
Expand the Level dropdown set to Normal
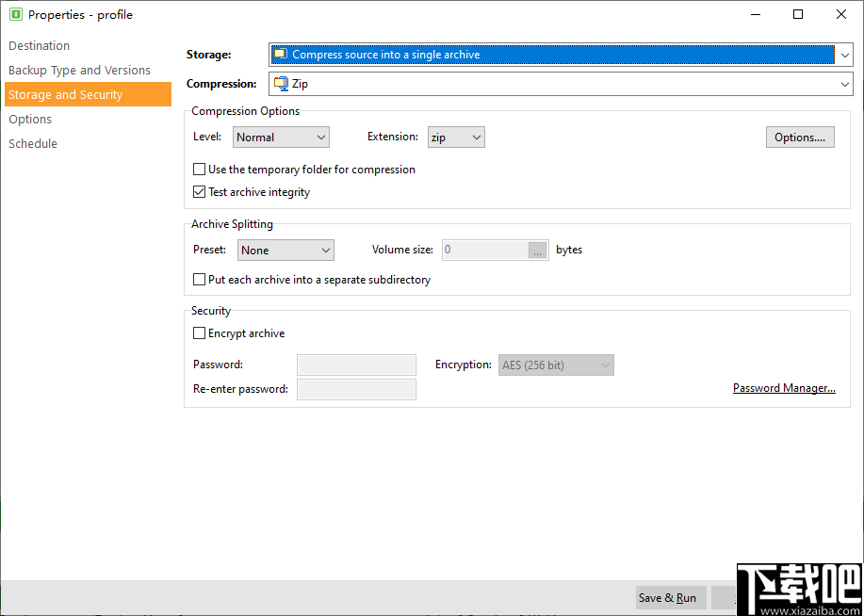[281, 138]
